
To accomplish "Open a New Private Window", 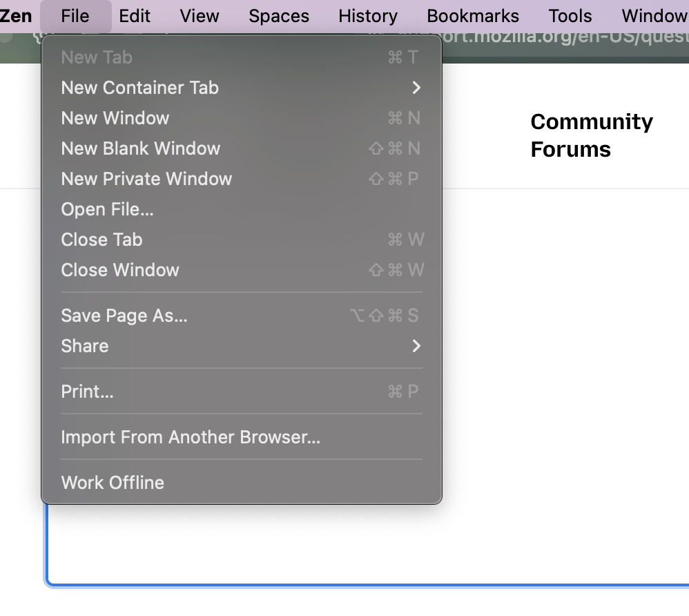I will point(241,179).
